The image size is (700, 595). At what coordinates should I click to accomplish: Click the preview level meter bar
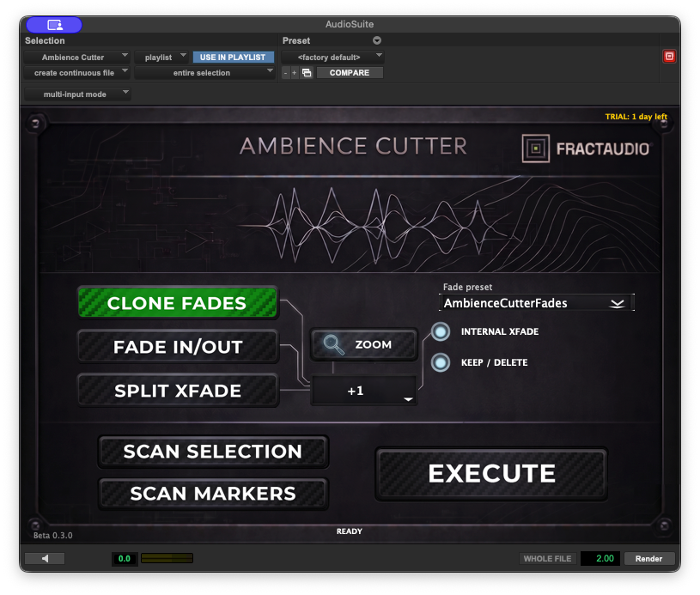167,558
